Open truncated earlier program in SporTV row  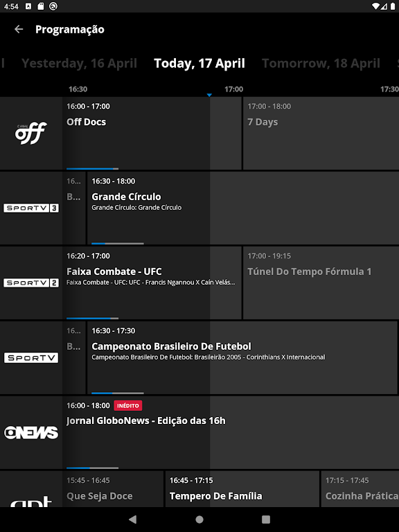(x=74, y=357)
